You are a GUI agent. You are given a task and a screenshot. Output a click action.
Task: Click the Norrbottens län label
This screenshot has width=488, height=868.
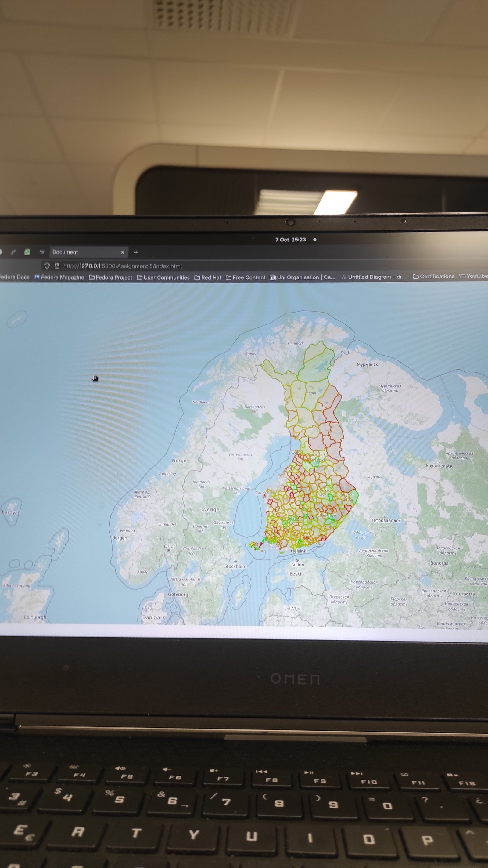pyautogui.click(x=255, y=409)
